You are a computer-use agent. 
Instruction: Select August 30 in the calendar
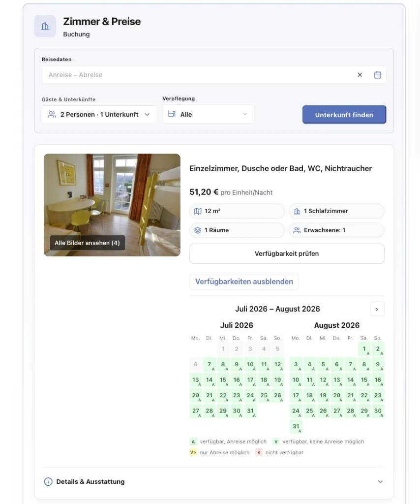point(378,411)
